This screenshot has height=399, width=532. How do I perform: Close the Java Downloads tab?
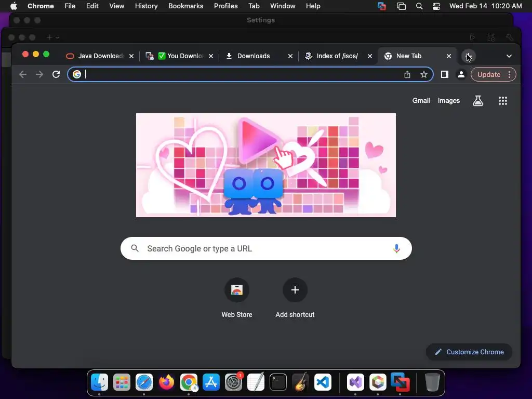[131, 56]
